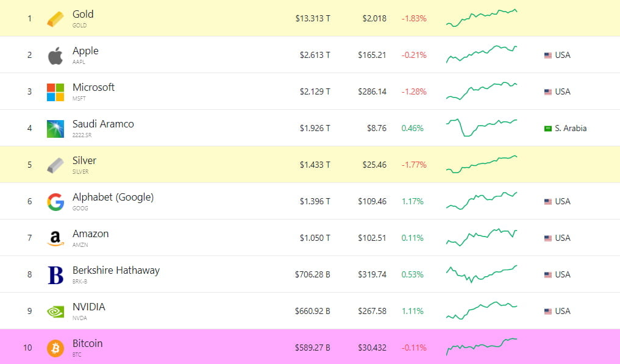Open the Alphabet (Google) company link

click(x=113, y=197)
